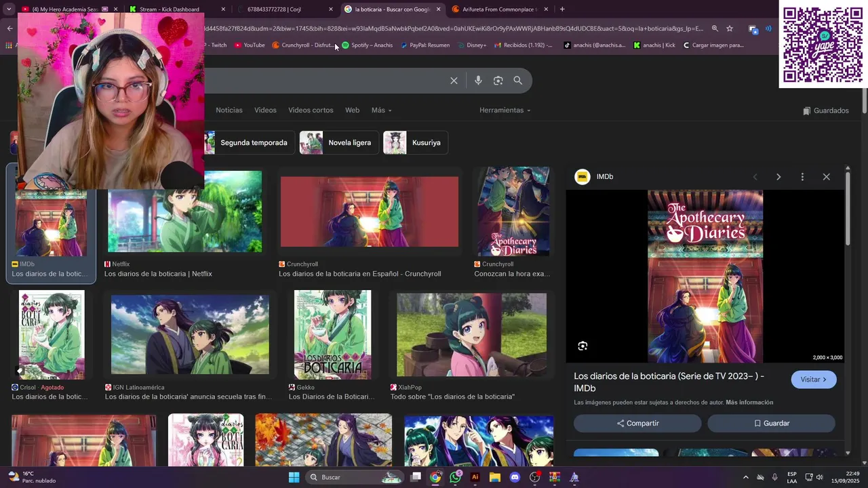
Task: Switch to Videos search tab
Action: 265,110
